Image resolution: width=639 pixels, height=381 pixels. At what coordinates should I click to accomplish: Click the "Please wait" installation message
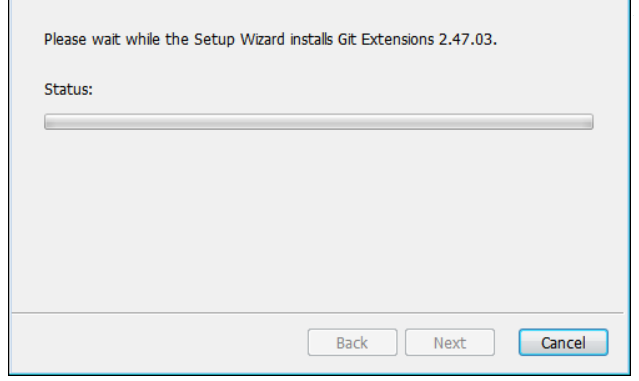(271, 40)
